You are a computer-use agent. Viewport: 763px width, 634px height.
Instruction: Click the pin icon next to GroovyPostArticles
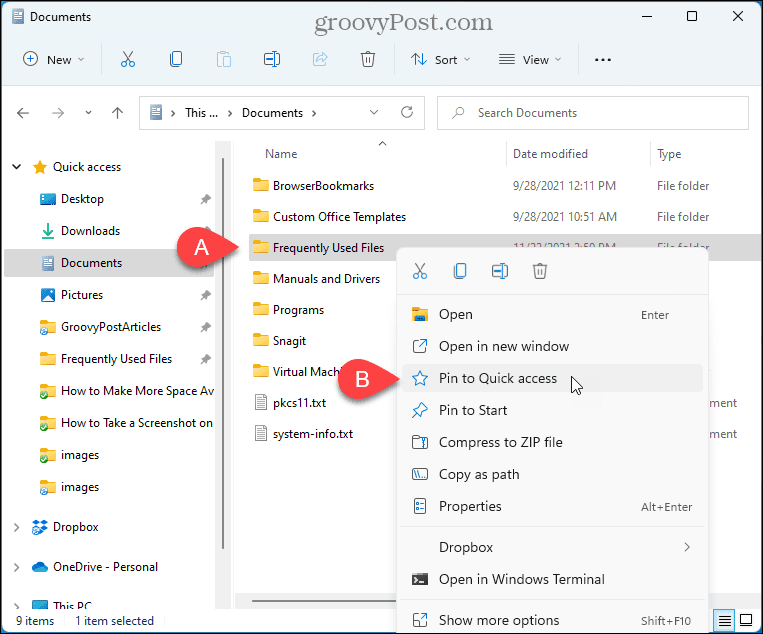(x=205, y=327)
